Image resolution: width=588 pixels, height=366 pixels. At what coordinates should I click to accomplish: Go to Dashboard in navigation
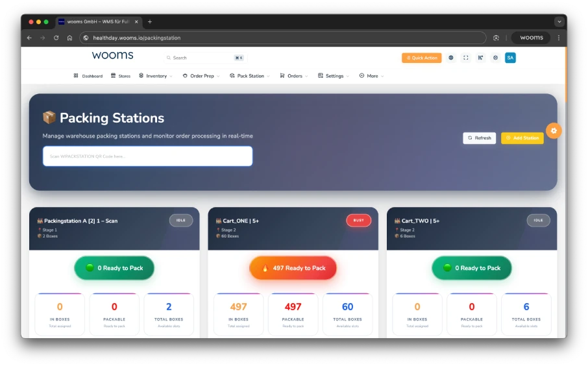point(88,76)
